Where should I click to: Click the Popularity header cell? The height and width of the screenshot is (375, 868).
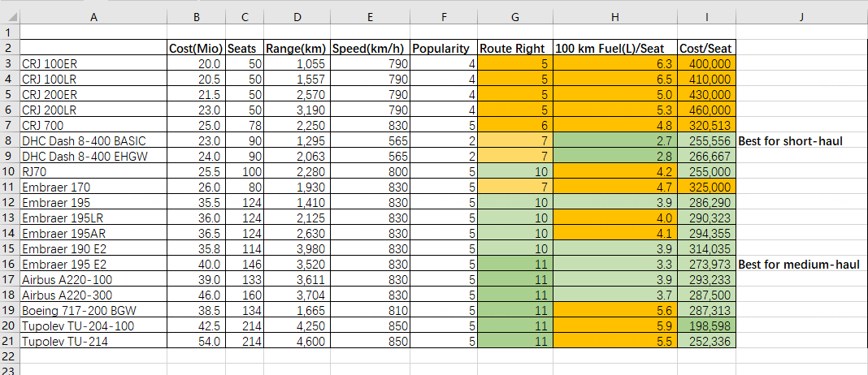coord(444,48)
